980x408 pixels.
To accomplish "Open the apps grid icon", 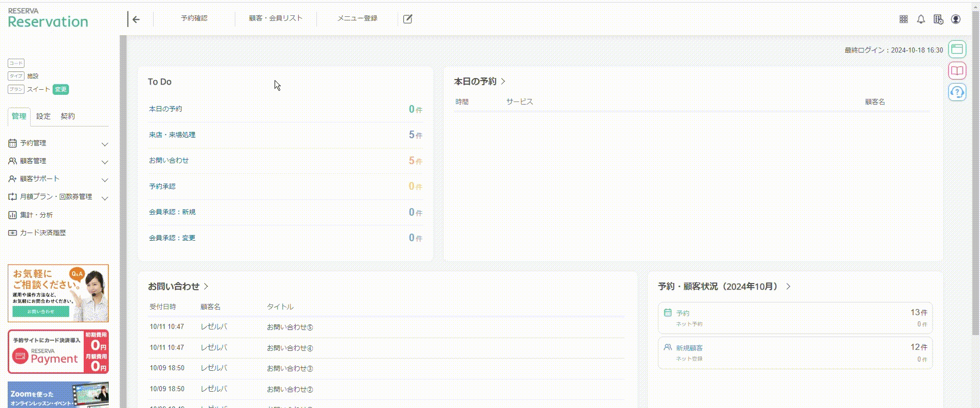I will [x=903, y=19].
